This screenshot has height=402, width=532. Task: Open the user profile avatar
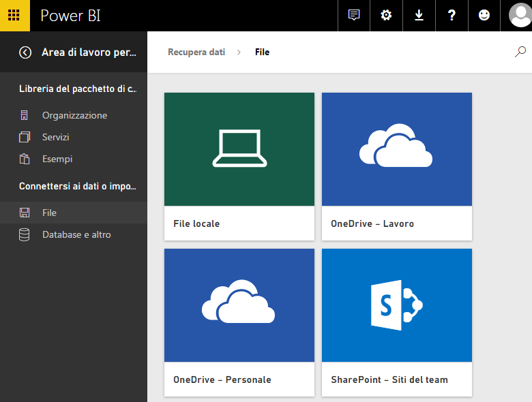pos(520,16)
